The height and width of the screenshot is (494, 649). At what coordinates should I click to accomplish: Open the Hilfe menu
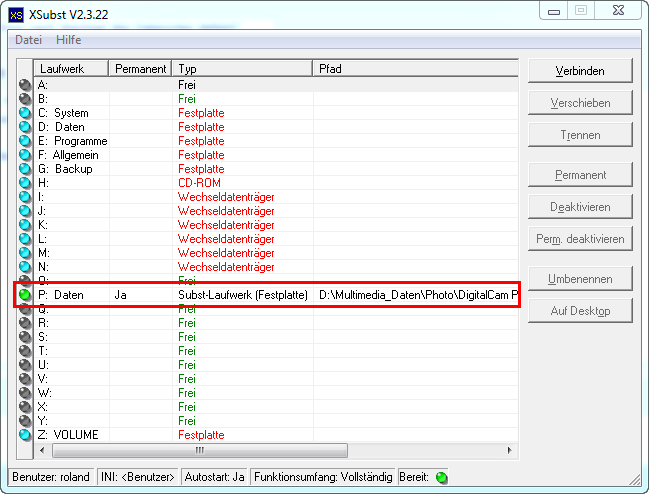[69, 40]
